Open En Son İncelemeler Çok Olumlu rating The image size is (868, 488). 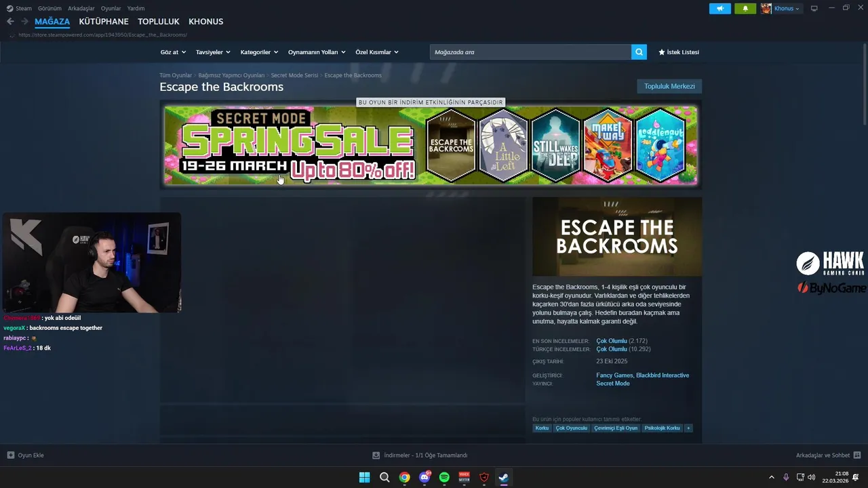click(x=612, y=341)
